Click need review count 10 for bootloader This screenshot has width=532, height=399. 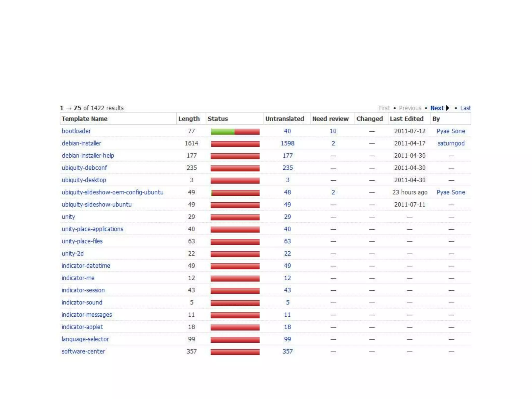[333, 131]
